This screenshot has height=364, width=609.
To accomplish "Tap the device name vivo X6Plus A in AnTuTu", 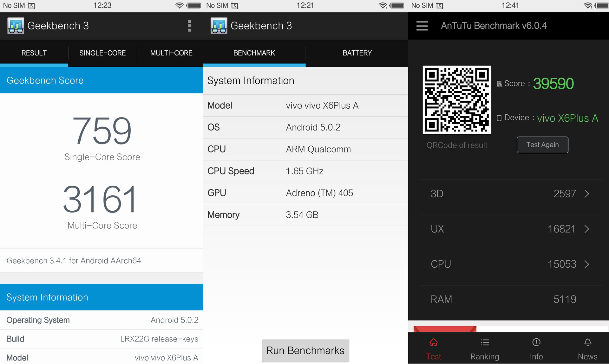I will 567,118.
